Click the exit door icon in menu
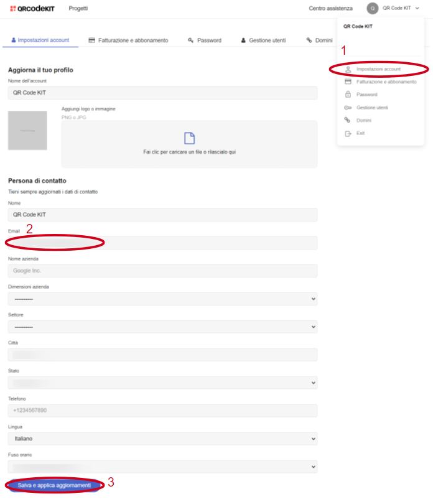This screenshot has width=433, height=504. pyautogui.click(x=348, y=133)
